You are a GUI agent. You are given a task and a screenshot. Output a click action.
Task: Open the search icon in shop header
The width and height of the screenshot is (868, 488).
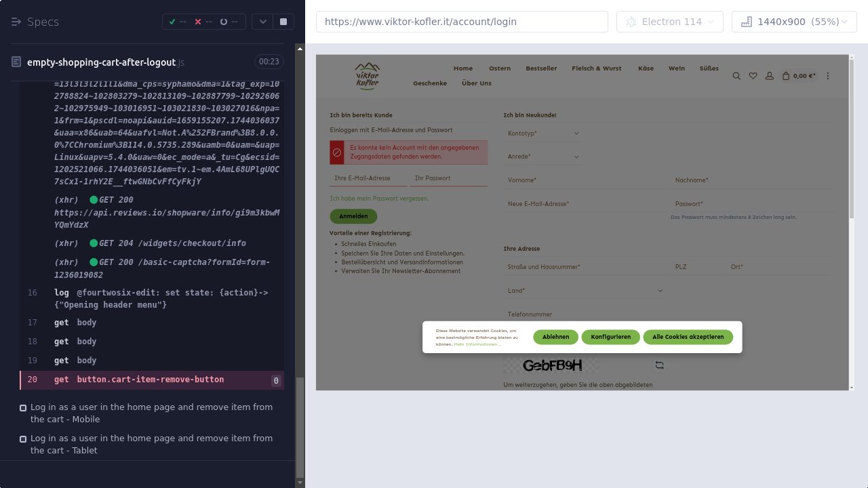pos(736,76)
